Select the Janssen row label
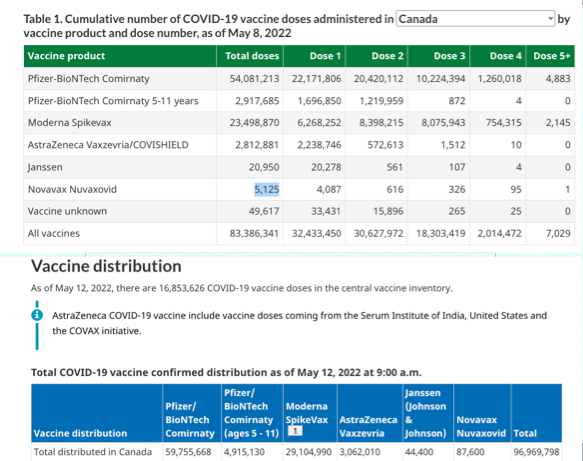The width and height of the screenshot is (583, 461). pyautogui.click(x=45, y=167)
